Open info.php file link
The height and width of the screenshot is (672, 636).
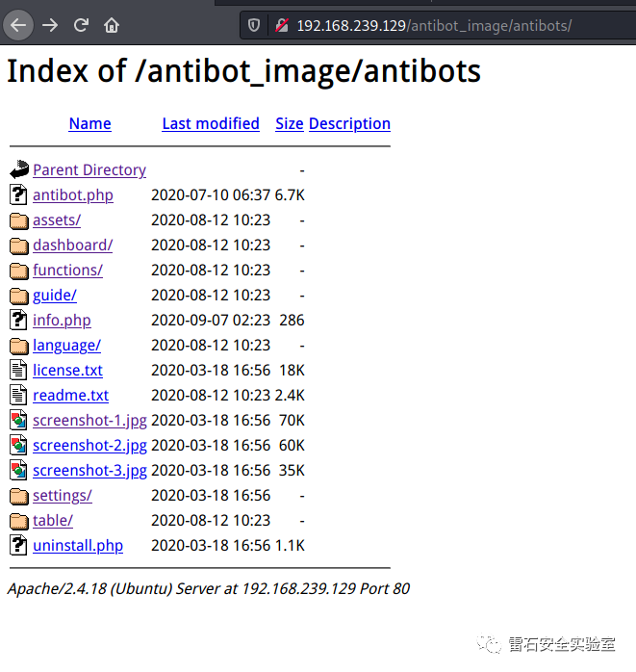[62, 321]
